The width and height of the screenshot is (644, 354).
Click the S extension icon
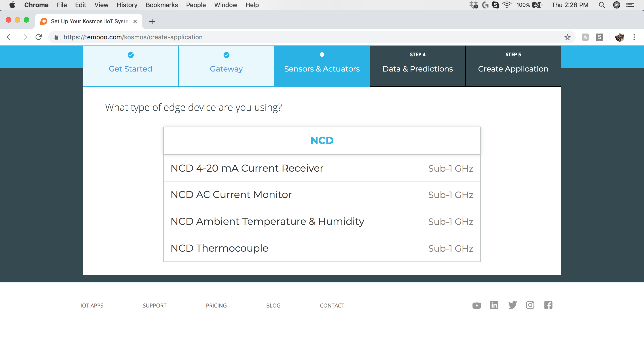point(600,37)
